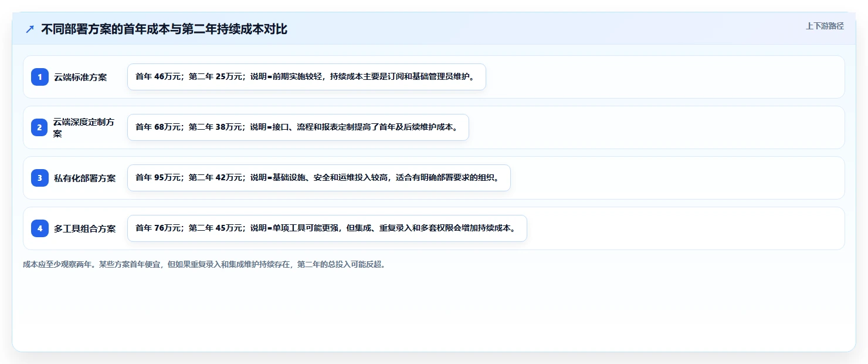This screenshot has width=868, height=364.
Task: Click the cost box starting 首年 46万元
Action: (x=307, y=77)
